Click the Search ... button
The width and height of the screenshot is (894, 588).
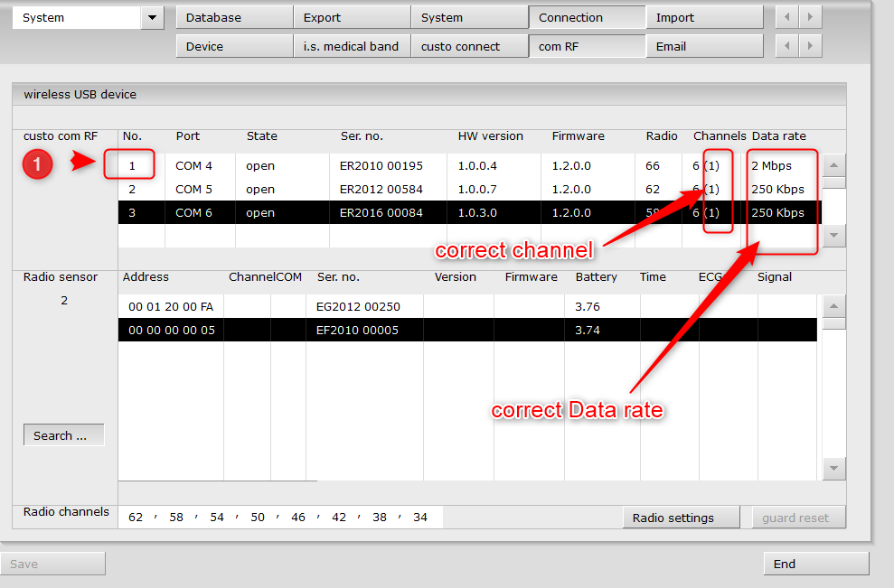(x=64, y=435)
